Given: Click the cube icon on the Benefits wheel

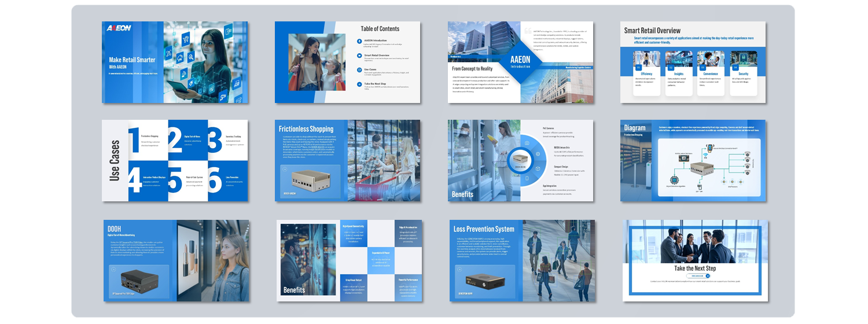Looking at the screenshot, I should (538, 168).
